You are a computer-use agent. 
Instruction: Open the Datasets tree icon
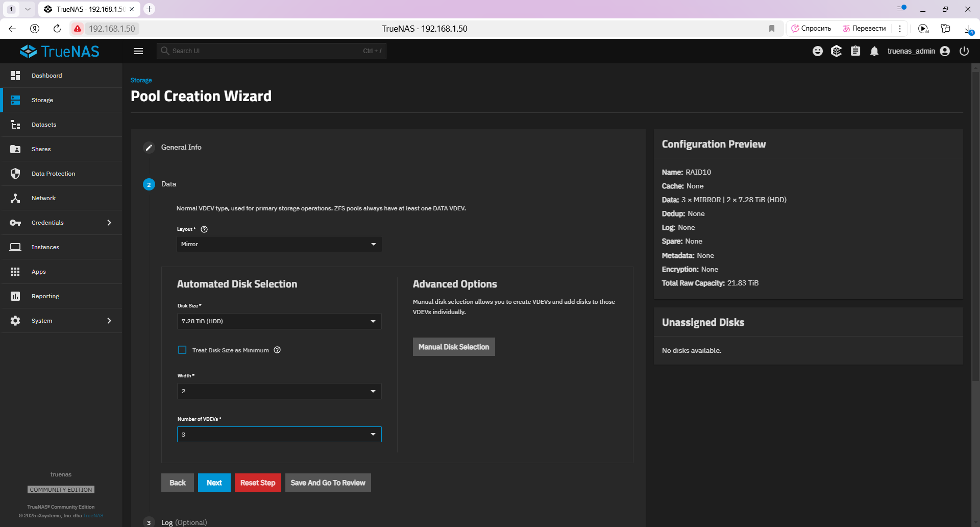[15, 125]
